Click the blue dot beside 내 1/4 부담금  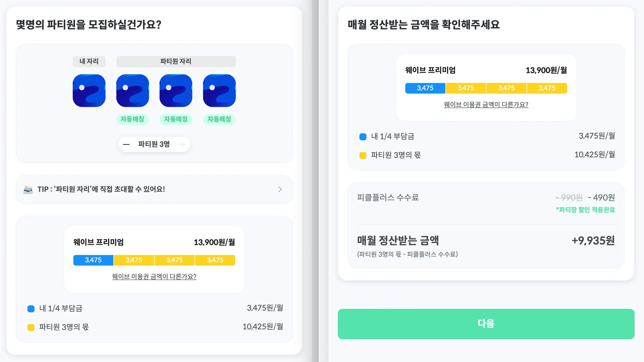[x=31, y=308]
